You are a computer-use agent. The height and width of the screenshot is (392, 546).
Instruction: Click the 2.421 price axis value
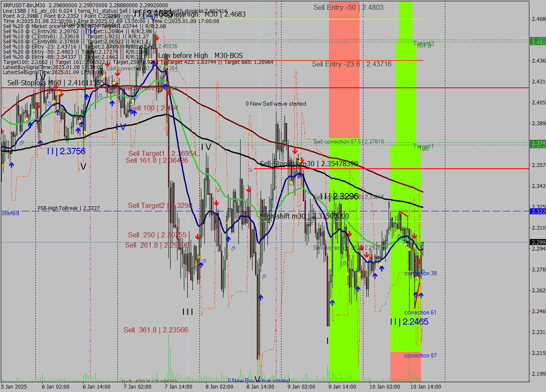point(538,81)
